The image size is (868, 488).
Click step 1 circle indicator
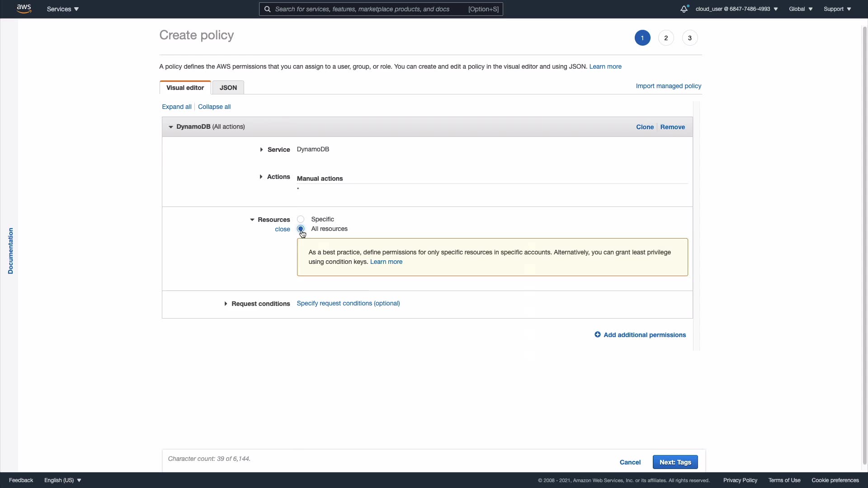pos(642,38)
